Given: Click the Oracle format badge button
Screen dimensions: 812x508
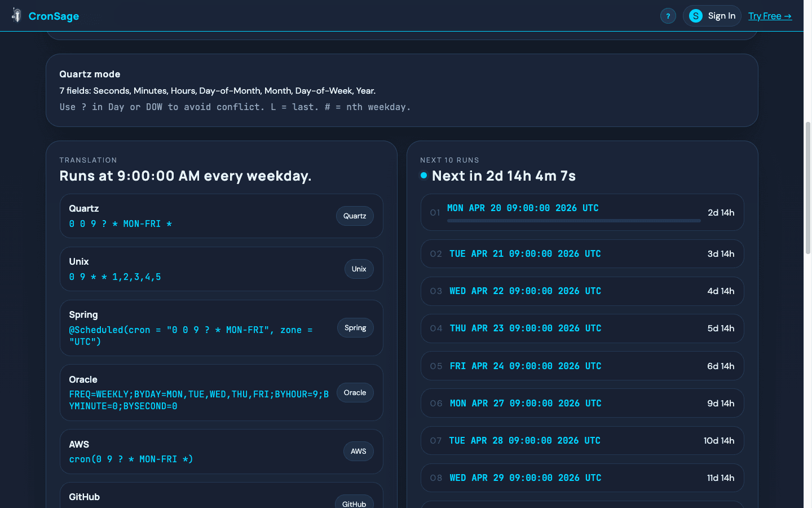Looking at the screenshot, I should (355, 393).
